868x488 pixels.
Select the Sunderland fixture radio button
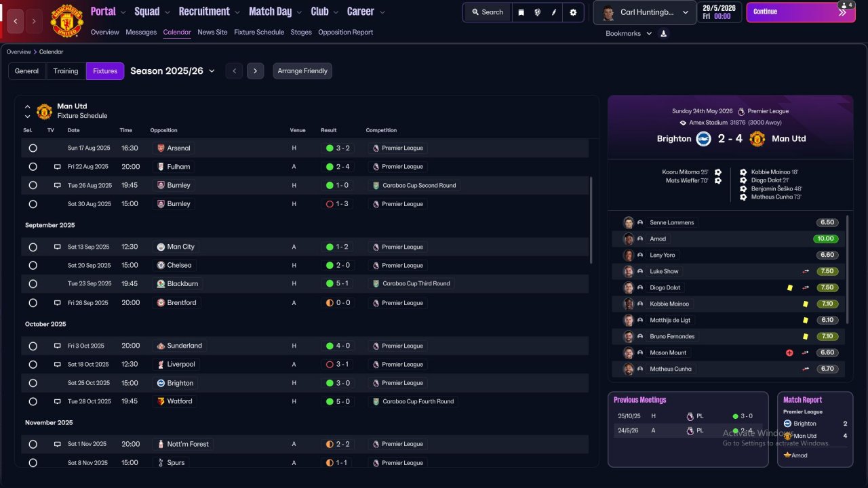[33, 346]
